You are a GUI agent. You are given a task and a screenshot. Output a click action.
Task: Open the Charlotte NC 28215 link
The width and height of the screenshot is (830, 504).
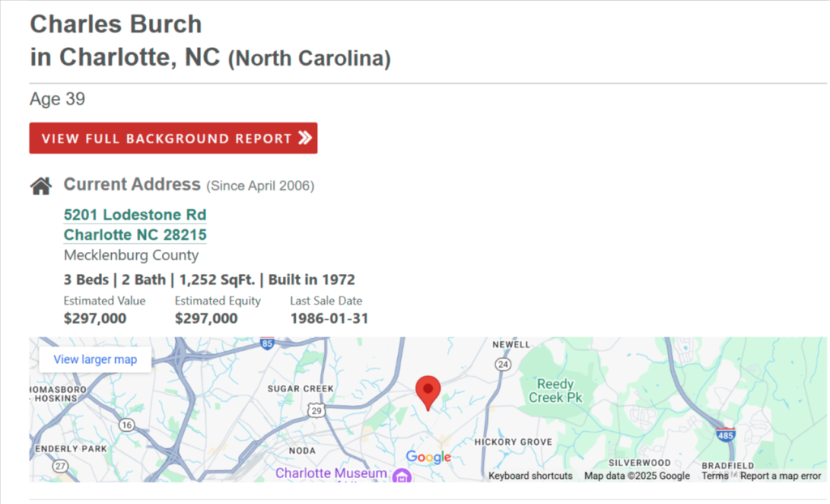(135, 235)
